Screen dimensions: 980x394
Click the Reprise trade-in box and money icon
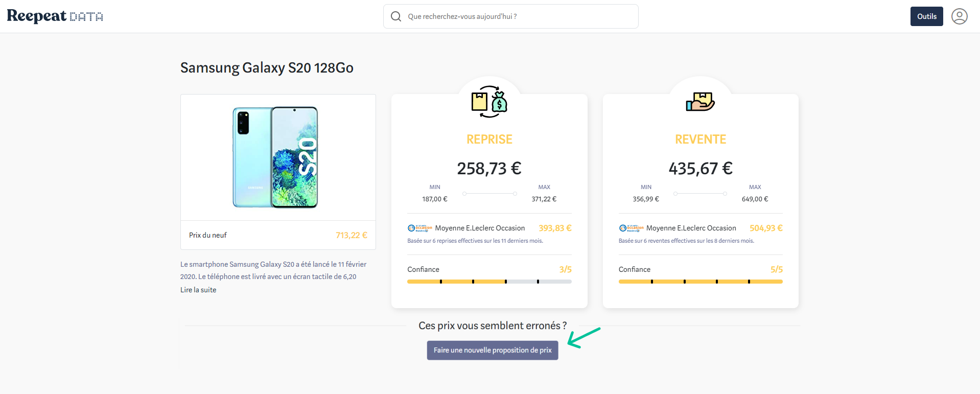(x=489, y=102)
